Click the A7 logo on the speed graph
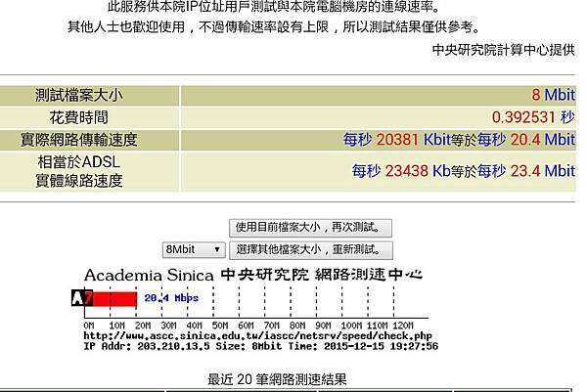 (82, 298)
